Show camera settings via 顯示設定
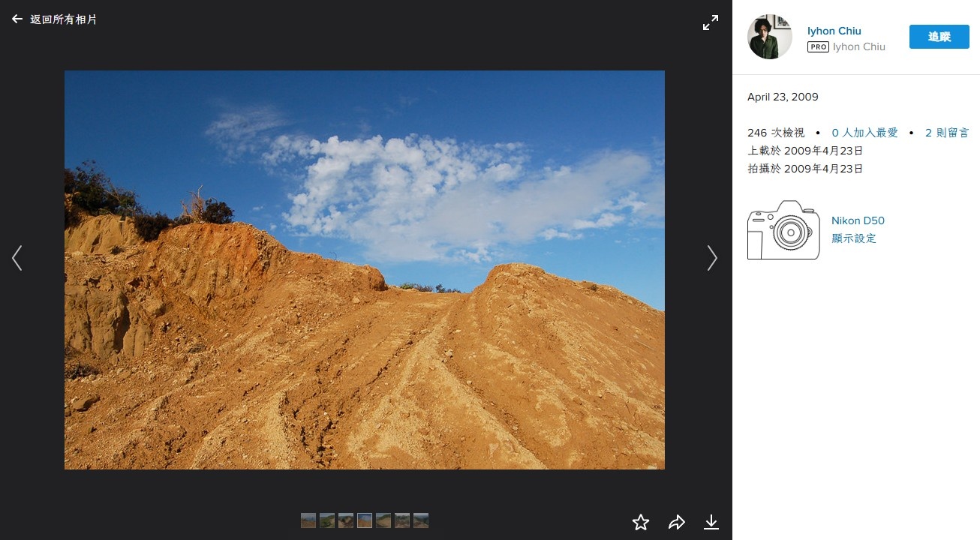 pos(854,238)
